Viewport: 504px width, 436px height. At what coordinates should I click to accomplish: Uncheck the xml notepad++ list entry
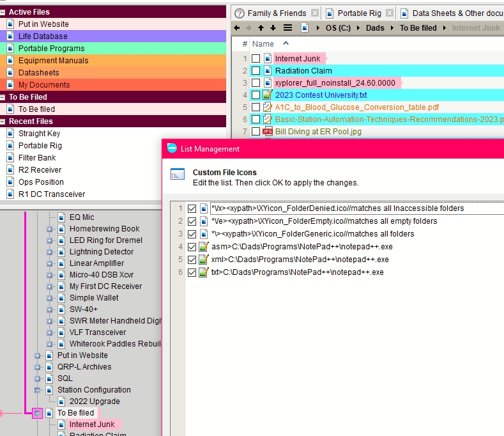(192, 260)
